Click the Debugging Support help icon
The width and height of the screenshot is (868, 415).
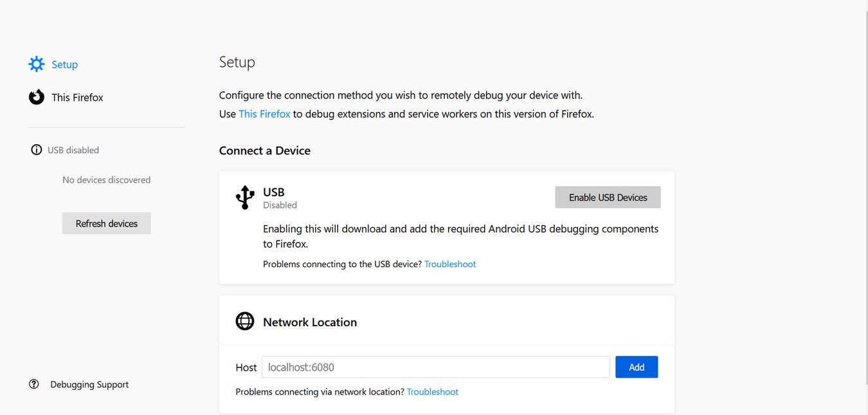(x=33, y=383)
